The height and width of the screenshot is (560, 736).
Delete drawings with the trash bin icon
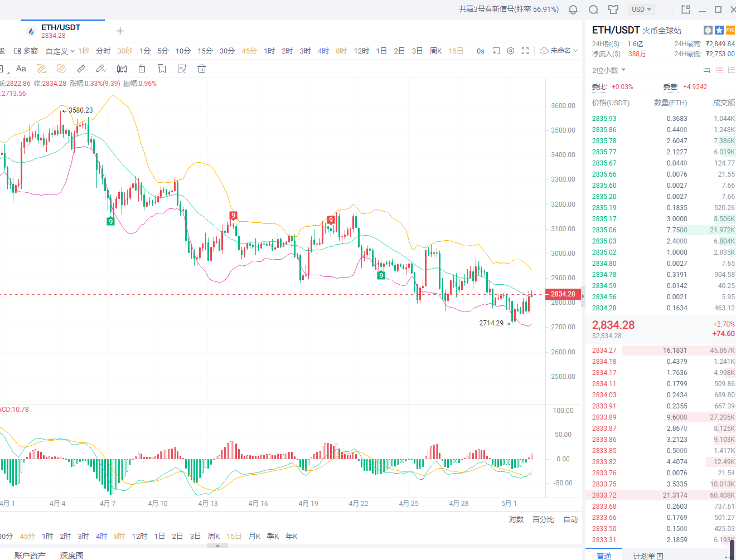(x=202, y=69)
